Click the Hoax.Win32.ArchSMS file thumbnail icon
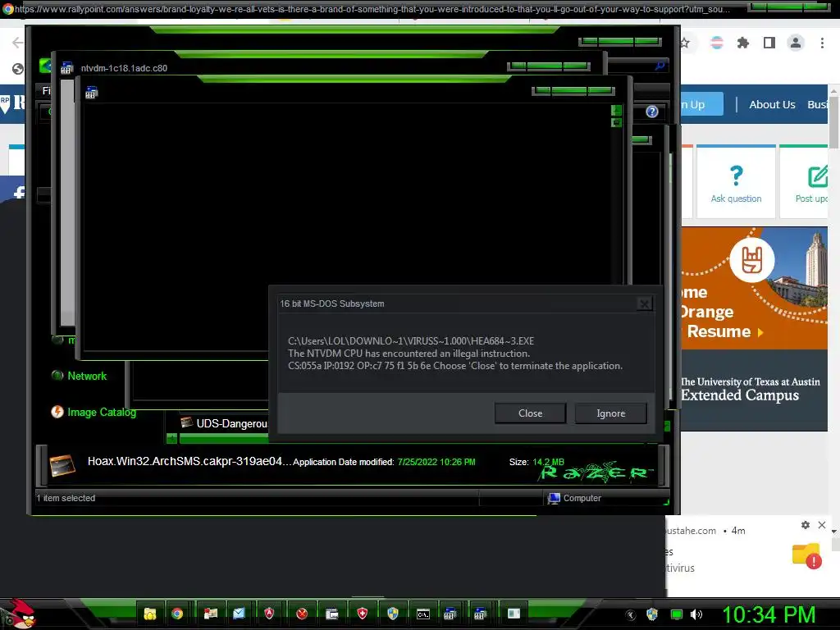Viewport: 840px width, 630px height. coord(62,465)
